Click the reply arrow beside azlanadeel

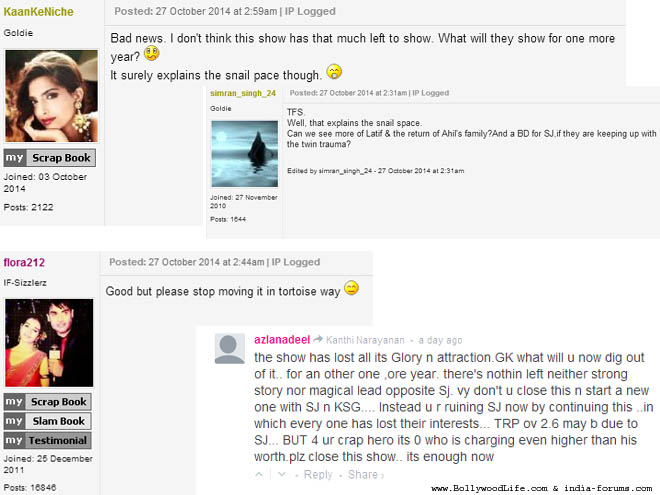pos(318,339)
